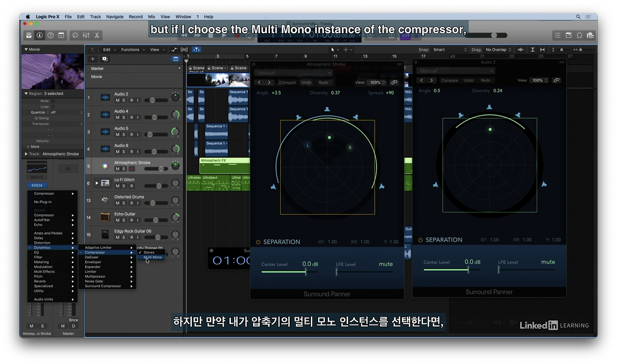
Task: Record-enable the Audio 5 track
Action: click(131, 134)
